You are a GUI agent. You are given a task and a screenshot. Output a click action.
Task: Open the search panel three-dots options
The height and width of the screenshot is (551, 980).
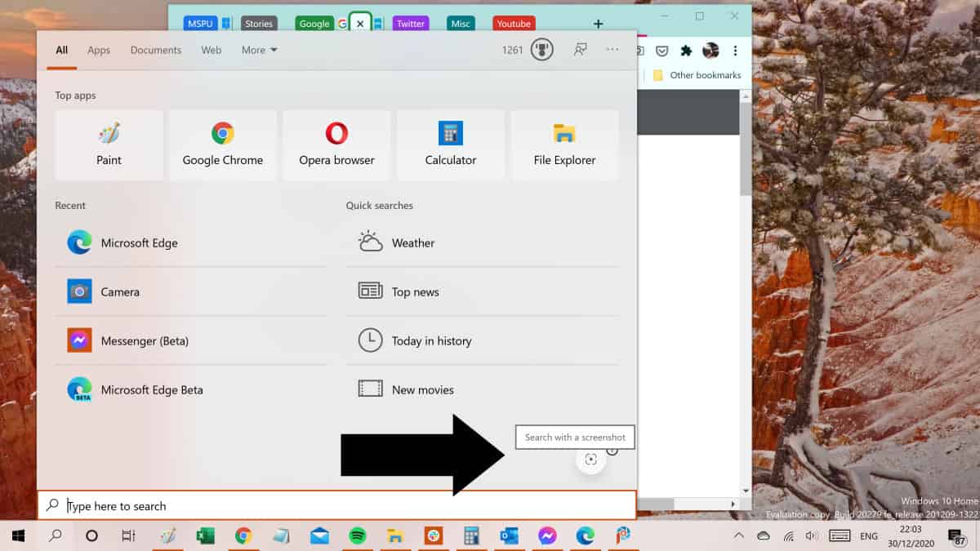(x=612, y=50)
